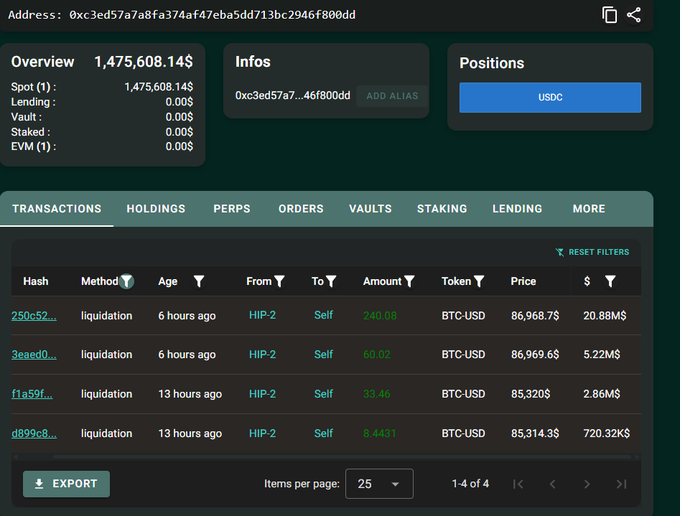Copy the wallet address with the copy icon
Viewport: 680px width, 516px height.
pos(609,15)
